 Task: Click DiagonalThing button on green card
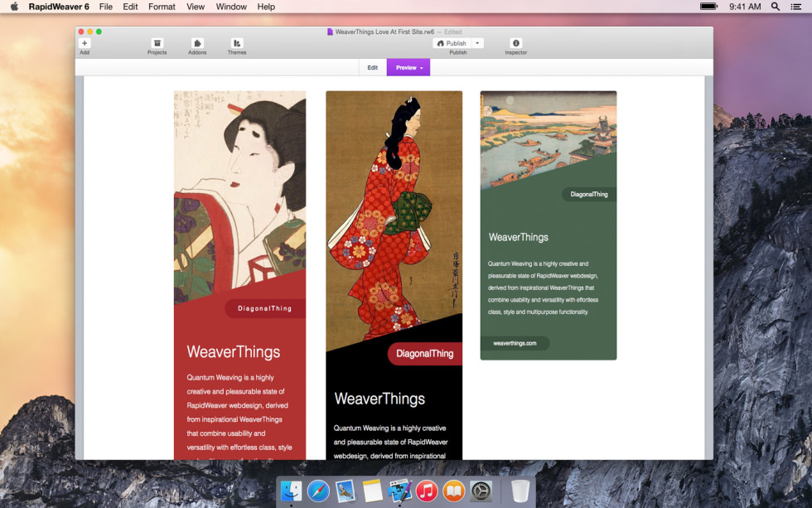[x=589, y=194]
